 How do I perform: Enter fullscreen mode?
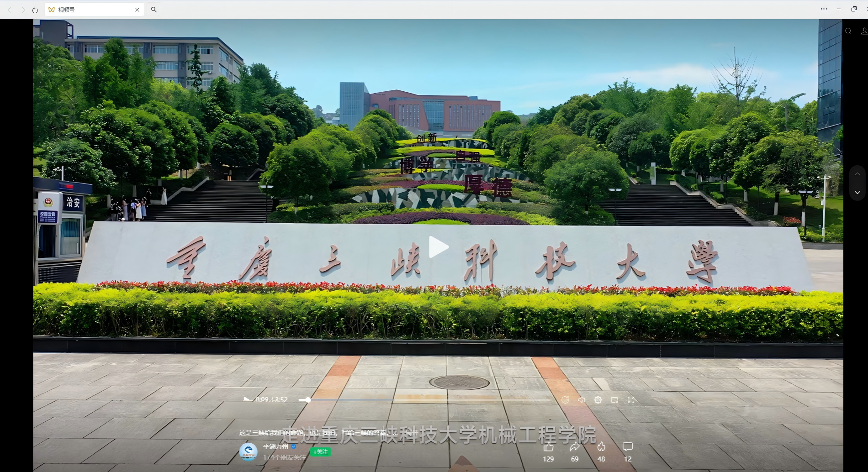[x=631, y=400]
